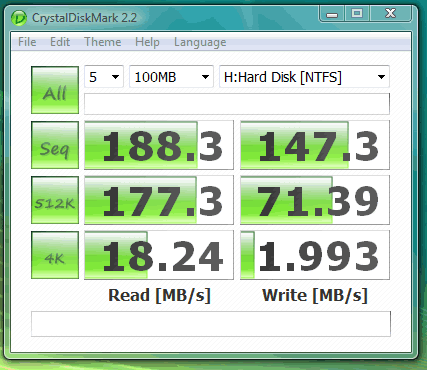The image size is (427, 370).
Task: Click the 512K write result 71.39
Action: coord(315,200)
